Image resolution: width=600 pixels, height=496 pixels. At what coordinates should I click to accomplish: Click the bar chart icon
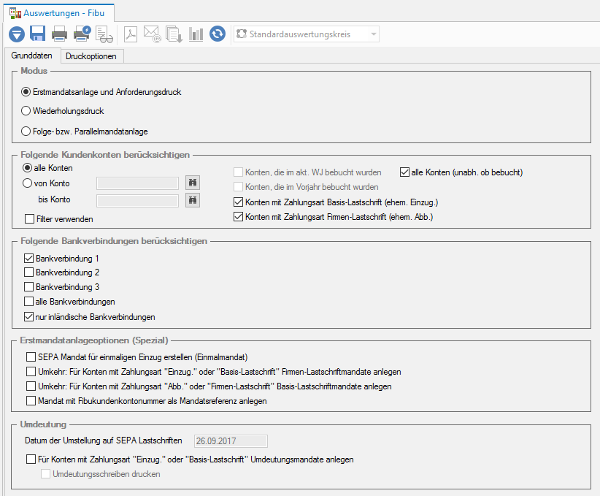click(x=196, y=34)
